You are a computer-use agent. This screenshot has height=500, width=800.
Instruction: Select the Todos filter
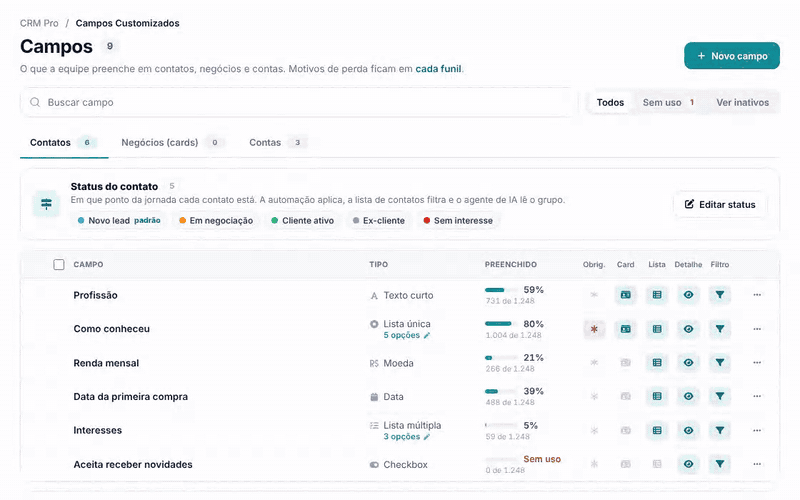click(x=610, y=102)
